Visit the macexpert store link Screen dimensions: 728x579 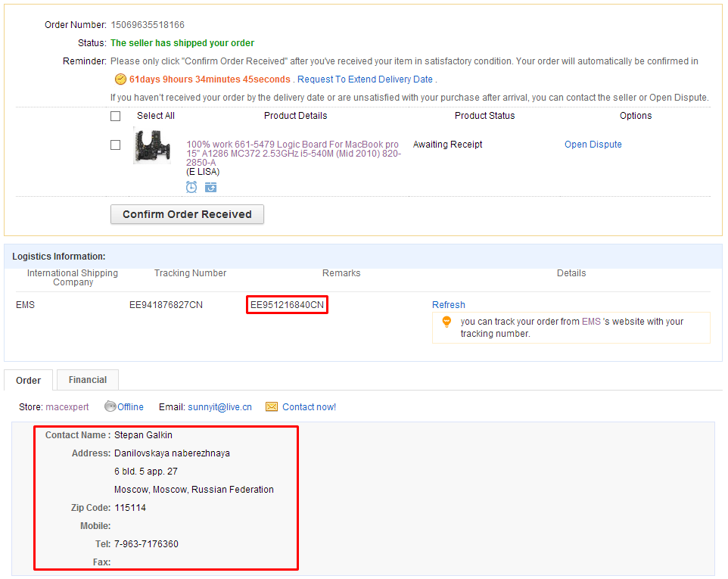click(67, 407)
